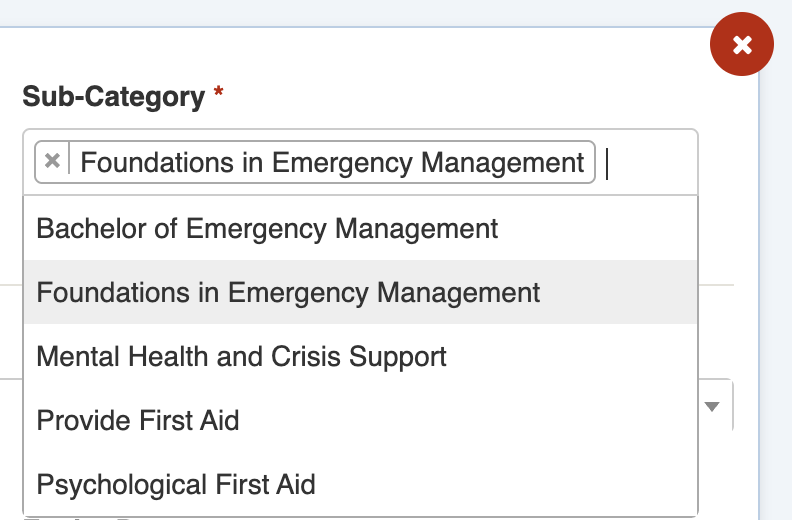Select Bachelor of Emergency Management option
The height and width of the screenshot is (520, 808).
pos(267,229)
